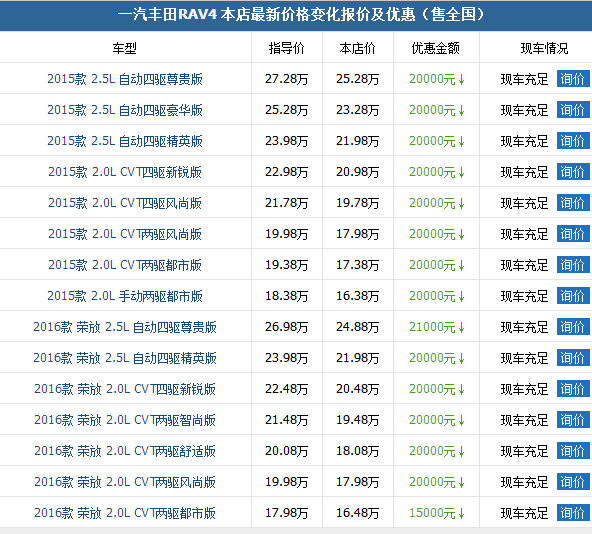Screen dimensions: 592x534
Task: Open the 2016款 荣放 2.5L 自动四驱精英版 link
Action: tap(125, 358)
